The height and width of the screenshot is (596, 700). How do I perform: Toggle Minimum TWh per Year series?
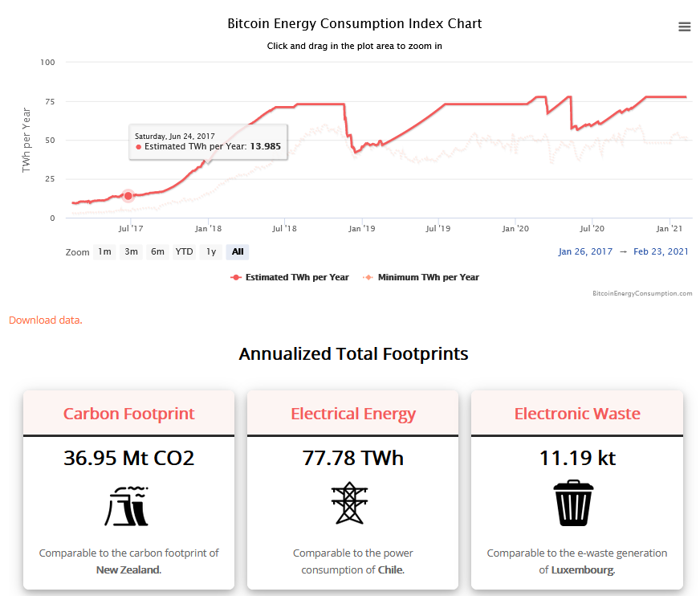point(421,277)
